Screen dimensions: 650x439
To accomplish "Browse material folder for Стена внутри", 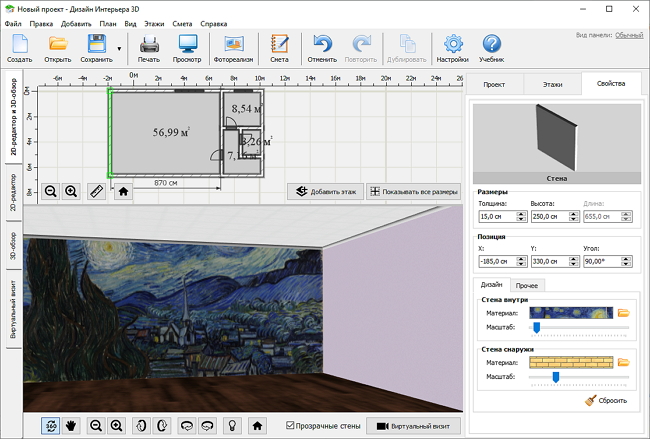I will [624, 312].
